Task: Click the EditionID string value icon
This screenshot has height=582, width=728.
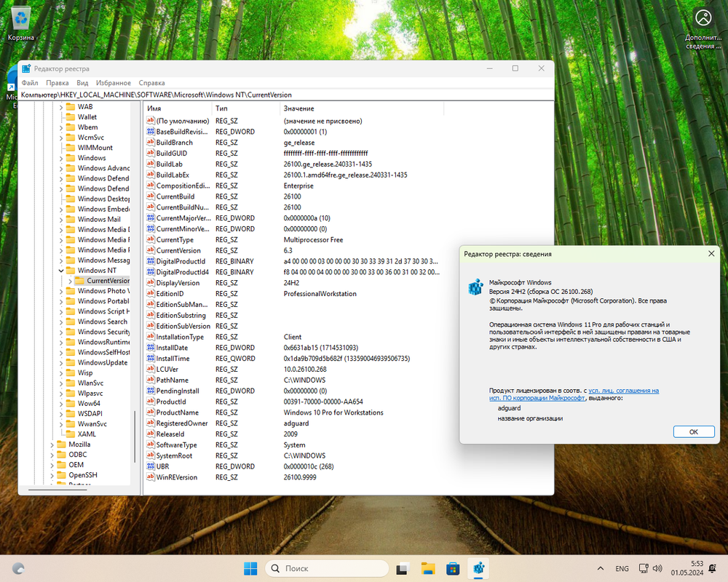Action: click(x=151, y=294)
